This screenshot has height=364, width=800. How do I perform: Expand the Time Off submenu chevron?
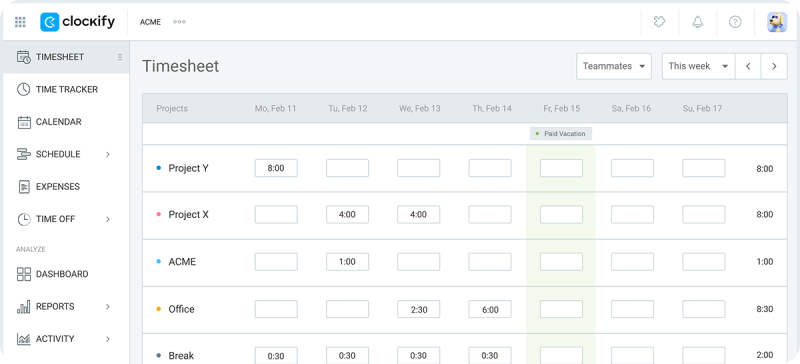pyautogui.click(x=108, y=219)
